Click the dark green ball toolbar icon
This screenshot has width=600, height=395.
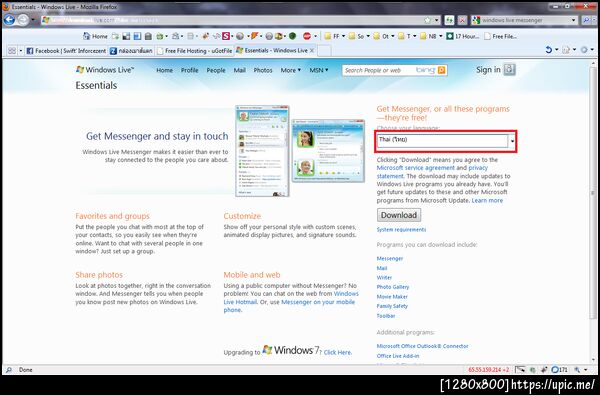point(292,36)
